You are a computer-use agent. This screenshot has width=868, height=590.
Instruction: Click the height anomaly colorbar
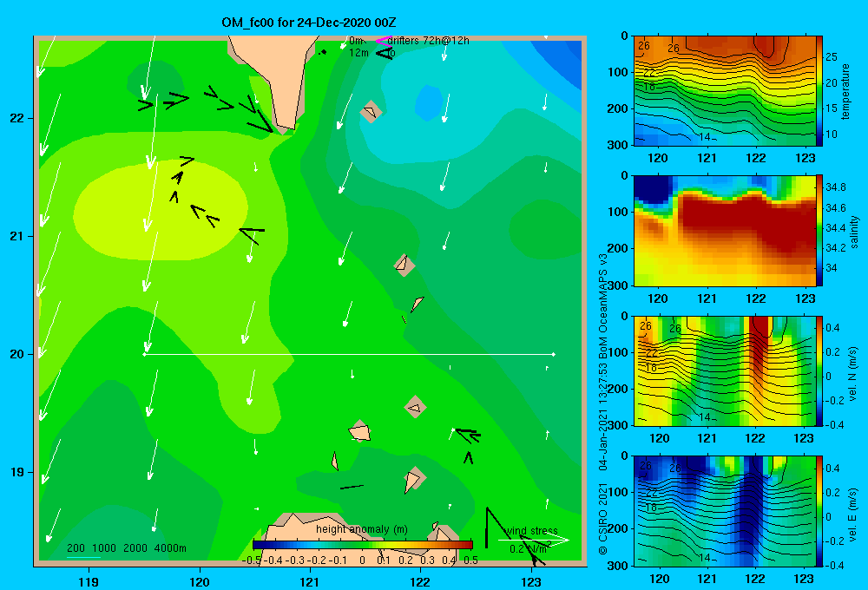tap(363, 545)
